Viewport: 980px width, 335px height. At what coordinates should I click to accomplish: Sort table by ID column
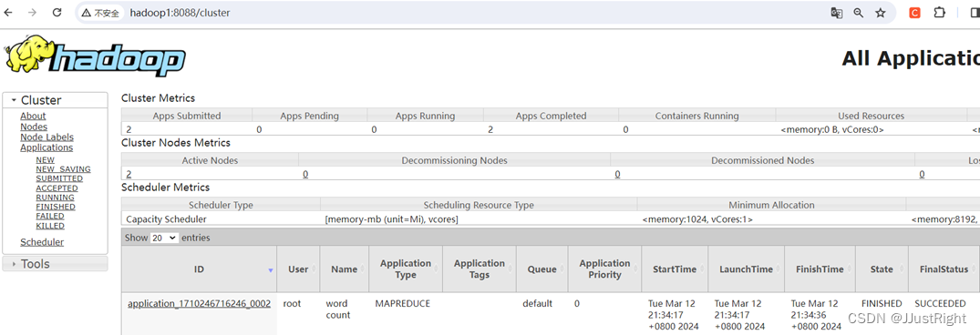199,269
